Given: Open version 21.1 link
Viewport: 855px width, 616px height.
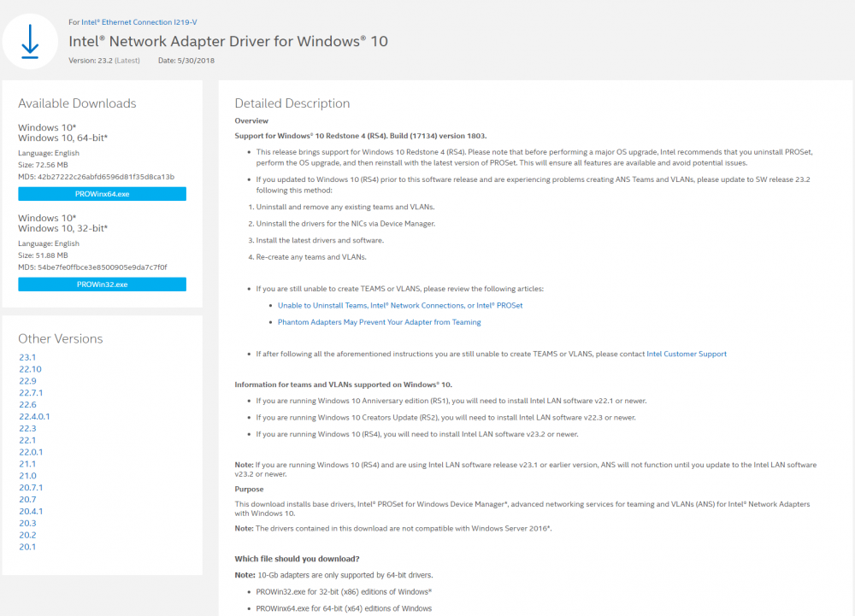Looking at the screenshot, I should coord(27,464).
